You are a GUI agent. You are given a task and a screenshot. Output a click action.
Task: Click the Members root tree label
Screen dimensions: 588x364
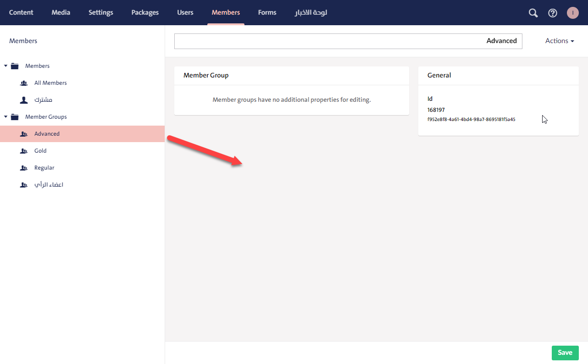click(x=37, y=66)
